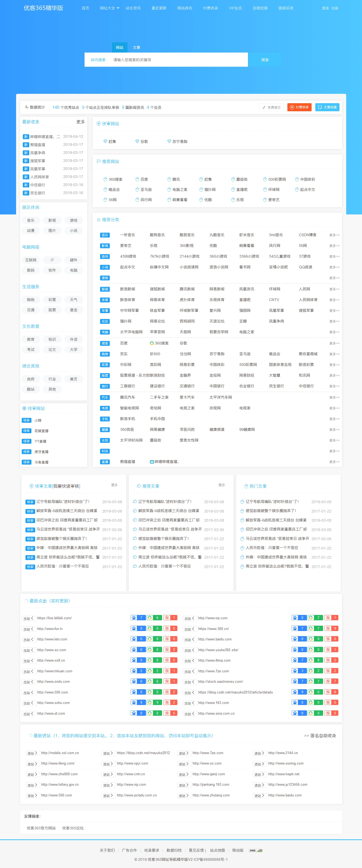Go to 网站排名 in the navigation bar
This screenshot has width=362, height=868.
(x=185, y=8)
